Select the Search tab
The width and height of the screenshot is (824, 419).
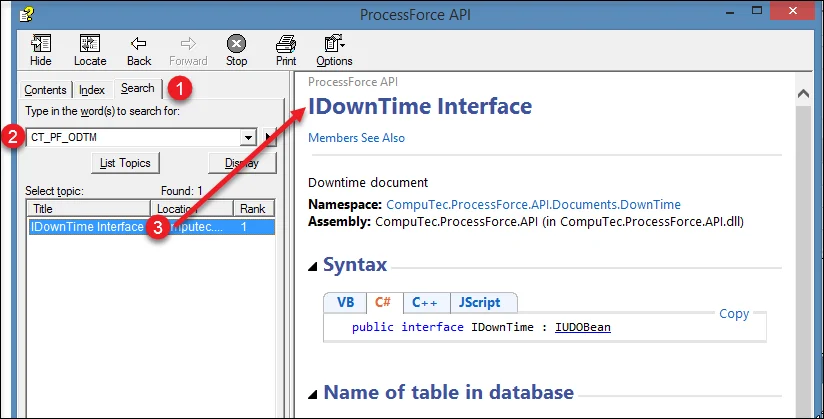(x=138, y=89)
